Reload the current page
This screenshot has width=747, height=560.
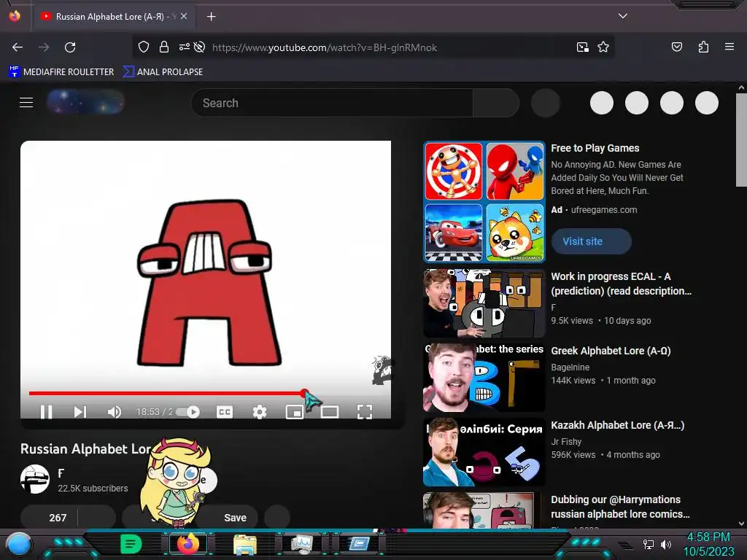pos(70,47)
